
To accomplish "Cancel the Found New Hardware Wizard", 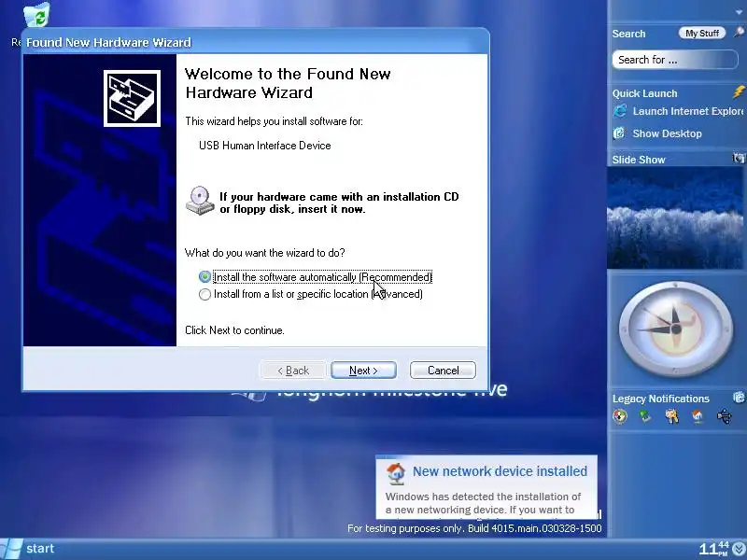I will pos(443,371).
